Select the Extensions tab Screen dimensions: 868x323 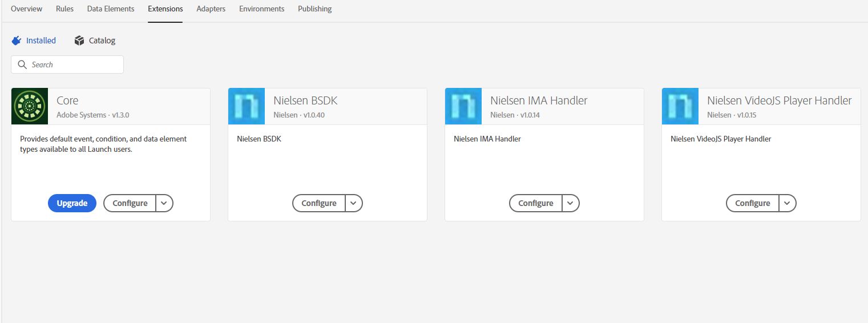(x=165, y=9)
